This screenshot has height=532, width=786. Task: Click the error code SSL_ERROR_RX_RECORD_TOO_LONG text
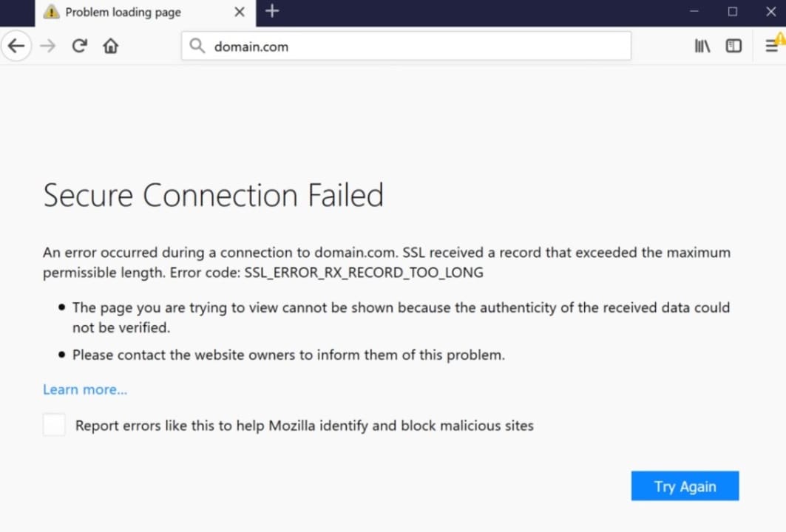pos(363,272)
